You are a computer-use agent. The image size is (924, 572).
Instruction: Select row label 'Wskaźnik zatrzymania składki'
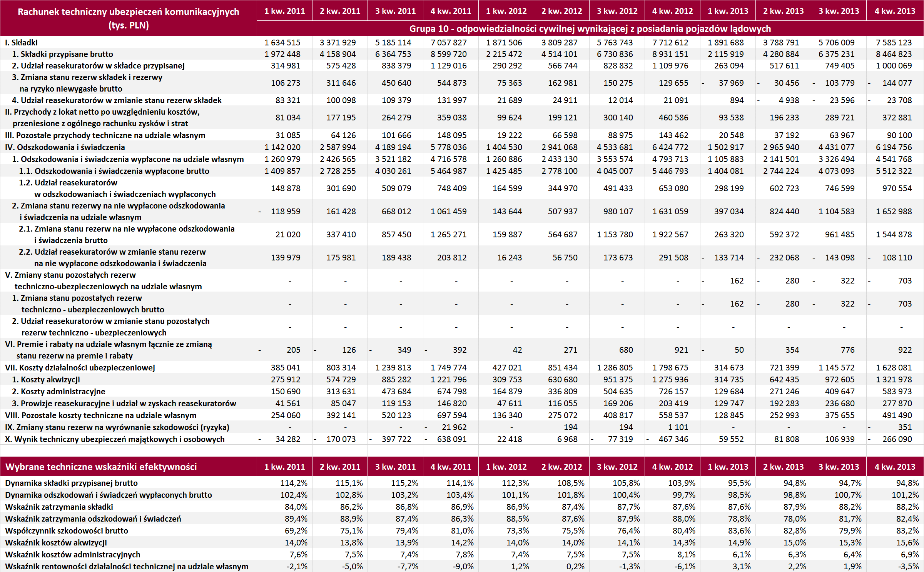point(59,507)
